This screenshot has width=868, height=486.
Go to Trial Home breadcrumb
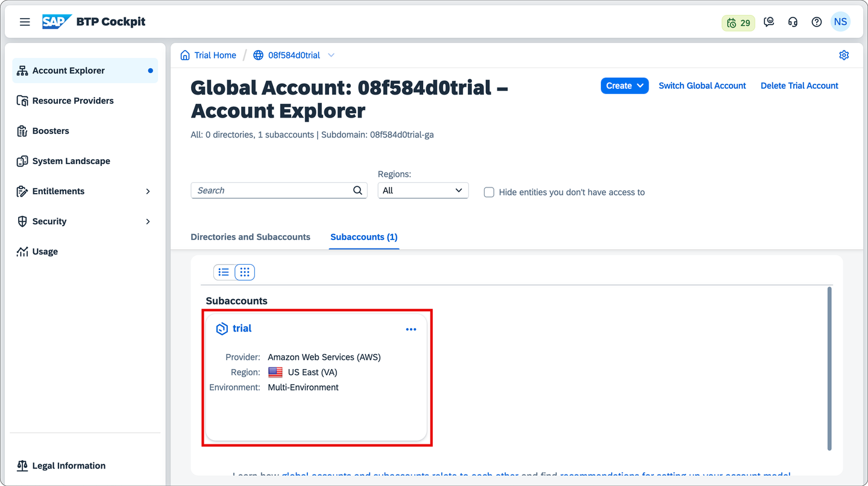(215, 55)
